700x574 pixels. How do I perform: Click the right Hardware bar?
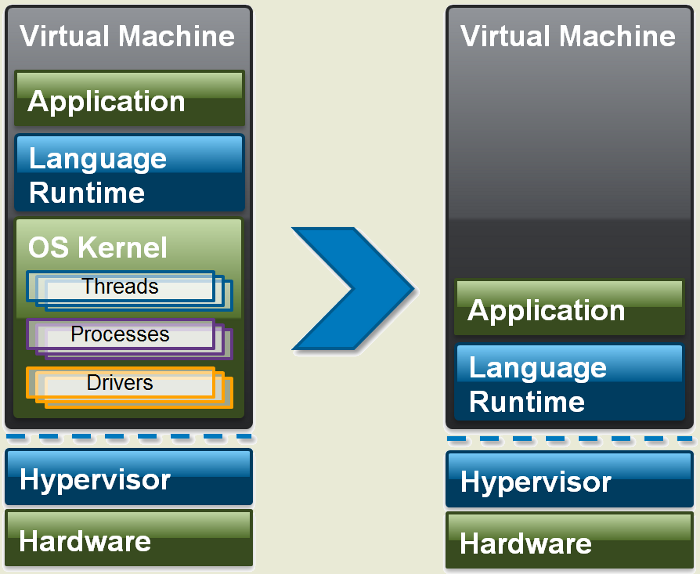pyautogui.click(x=569, y=541)
